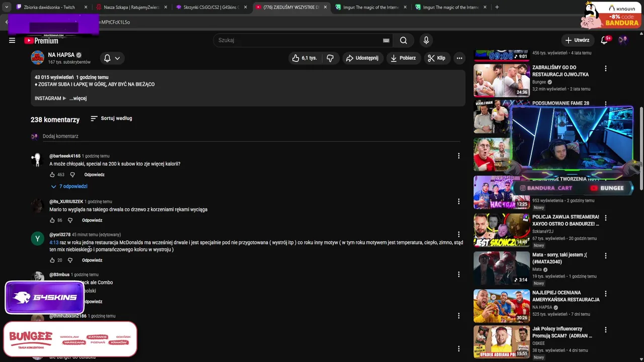Open options for Jak Polscy Influencerzy video
The height and width of the screenshot is (362, 644).
(x=605, y=330)
